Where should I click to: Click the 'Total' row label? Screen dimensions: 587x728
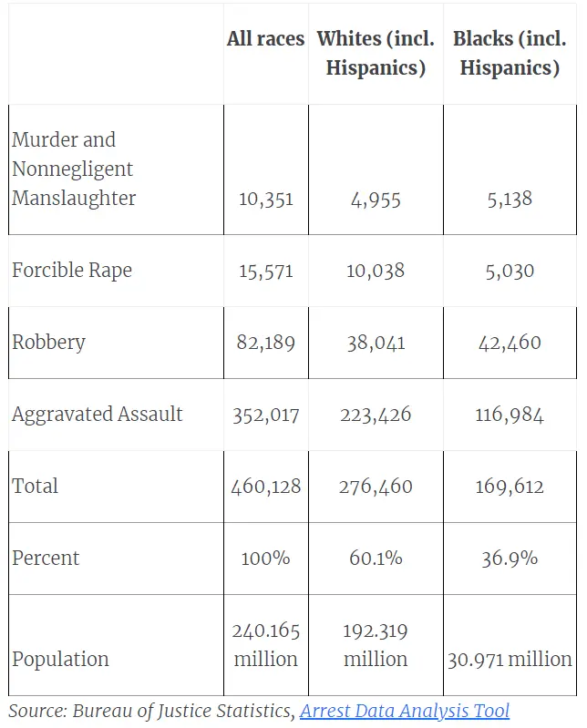36,486
